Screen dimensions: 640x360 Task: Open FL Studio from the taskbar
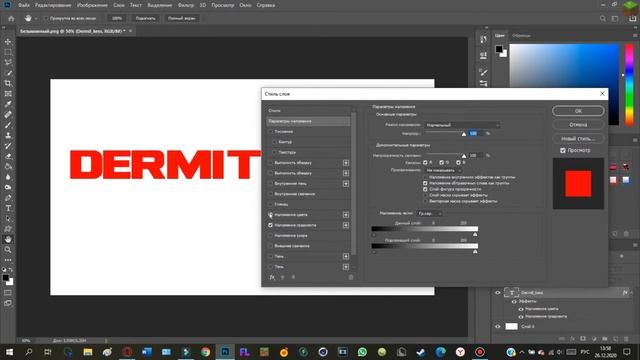click(244, 352)
